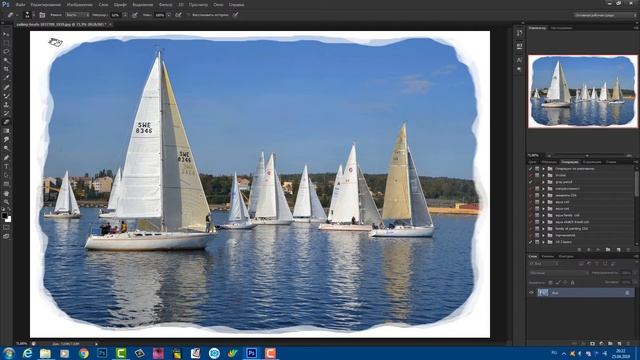Select the Hand tool
This screenshot has width=640, height=360.
click(x=6, y=193)
